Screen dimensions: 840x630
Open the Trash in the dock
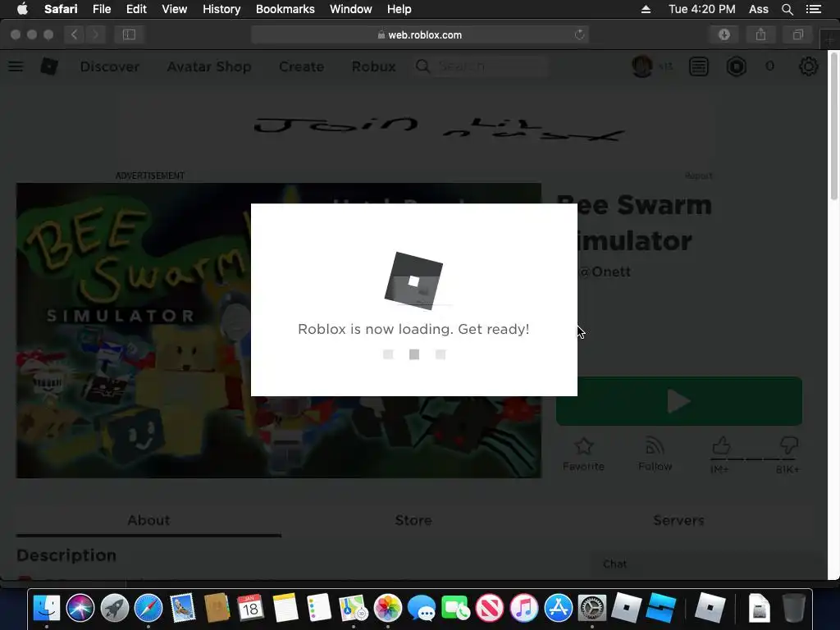(x=793, y=608)
